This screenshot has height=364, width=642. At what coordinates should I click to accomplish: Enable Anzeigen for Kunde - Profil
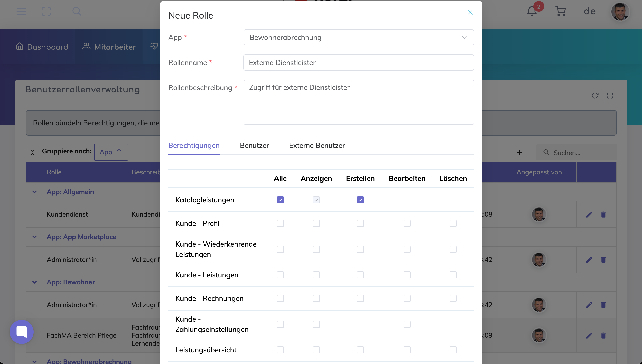(316, 223)
